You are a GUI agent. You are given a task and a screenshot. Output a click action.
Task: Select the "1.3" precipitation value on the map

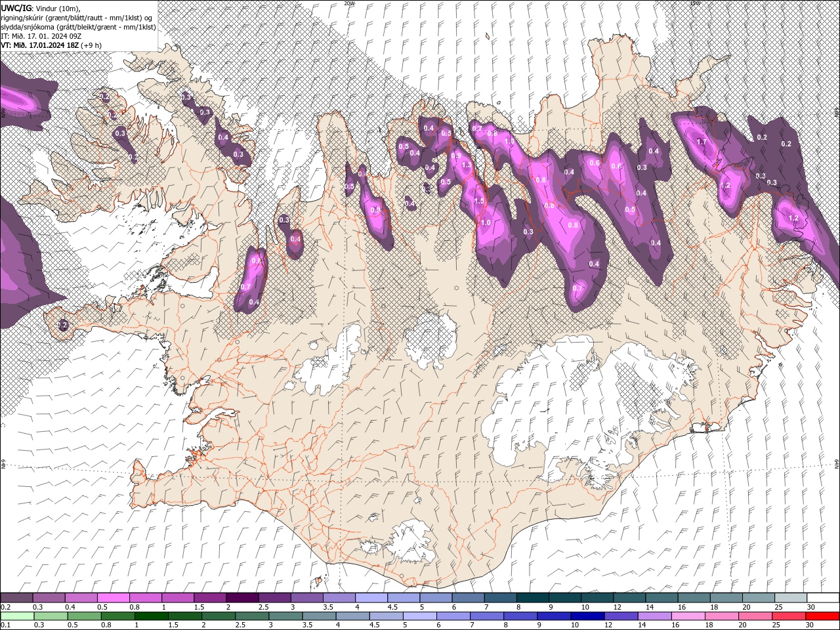[x=467, y=165]
